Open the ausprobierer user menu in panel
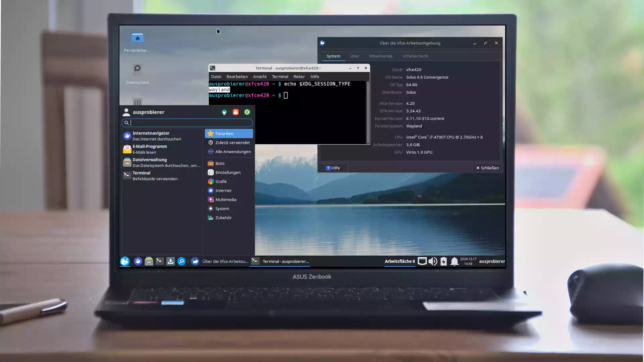Screen dimensions: 644x362 (492, 261)
